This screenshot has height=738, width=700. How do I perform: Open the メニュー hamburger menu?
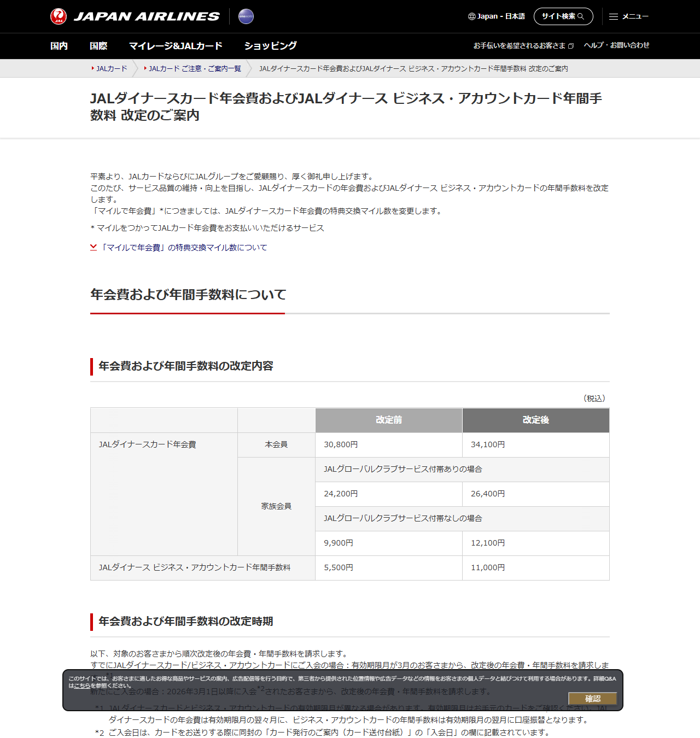tap(629, 16)
